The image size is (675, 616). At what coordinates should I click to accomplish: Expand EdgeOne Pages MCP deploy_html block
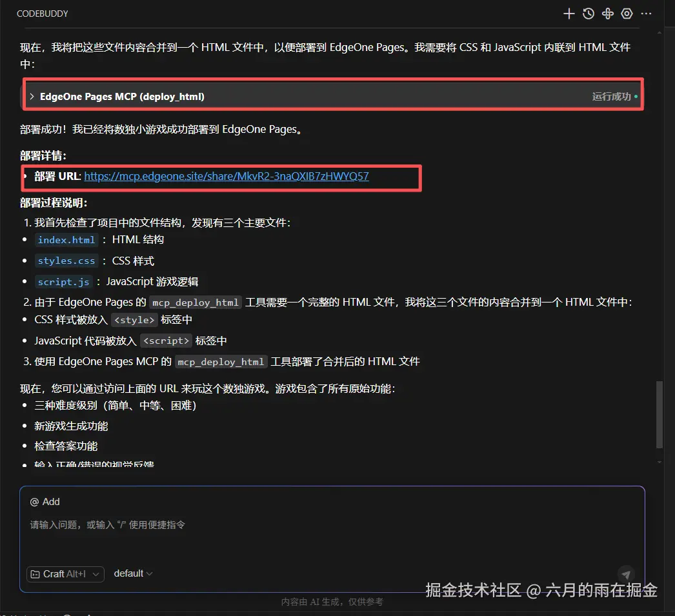[x=332, y=96]
